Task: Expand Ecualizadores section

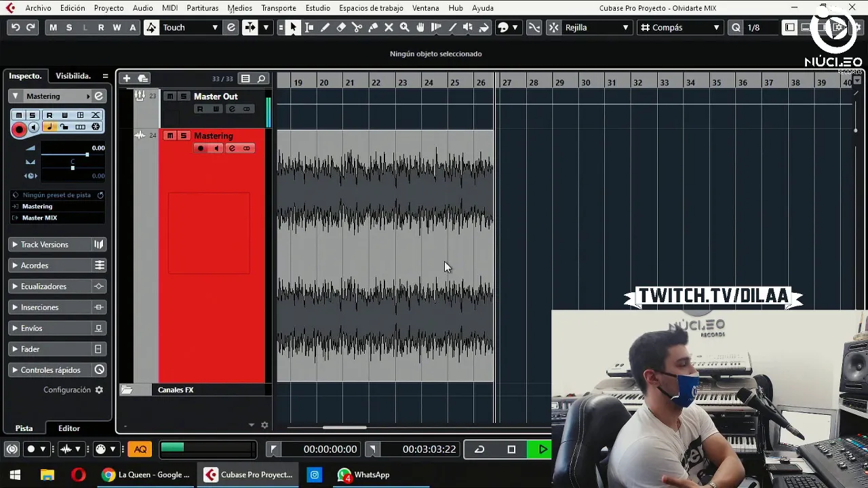Action: pos(51,287)
